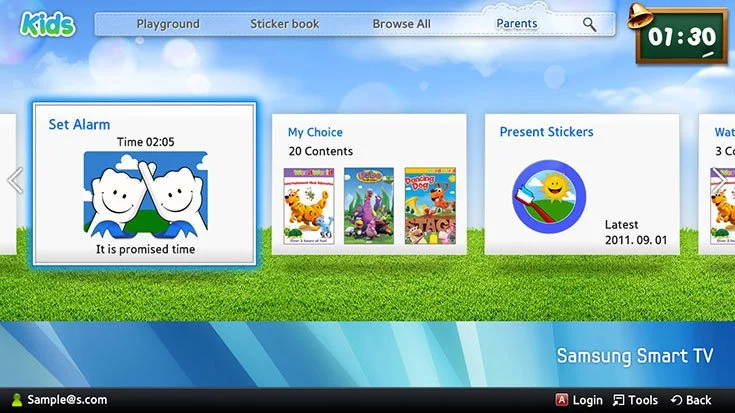Open the WordWorld cover in My Choice
Viewport: 735px width, 413px height.
pyautogui.click(x=309, y=206)
